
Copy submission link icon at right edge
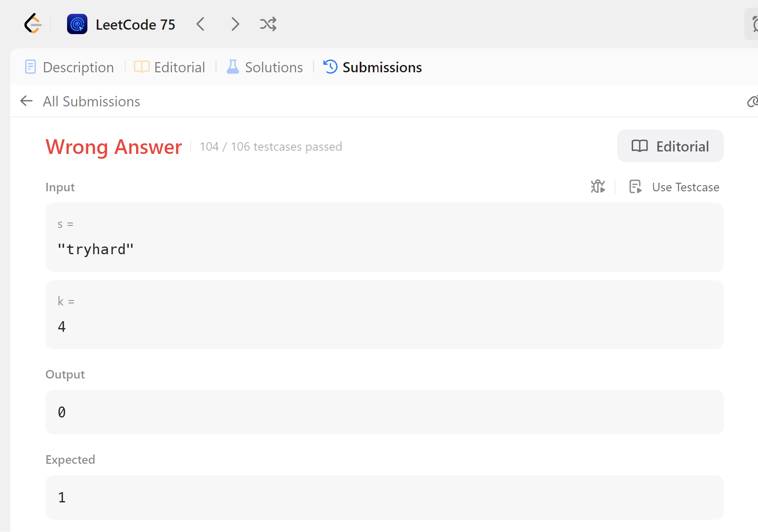click(752, 101)
